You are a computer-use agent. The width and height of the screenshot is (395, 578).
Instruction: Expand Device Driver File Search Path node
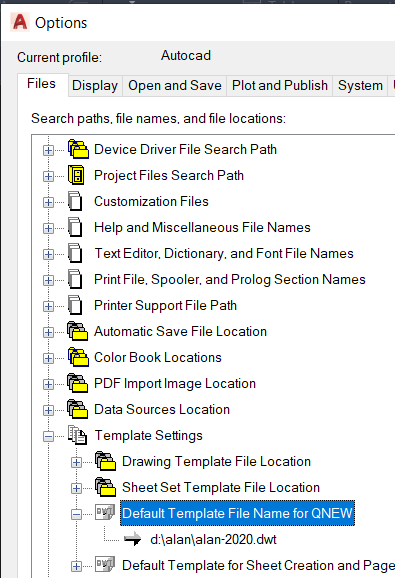(48, 150)
